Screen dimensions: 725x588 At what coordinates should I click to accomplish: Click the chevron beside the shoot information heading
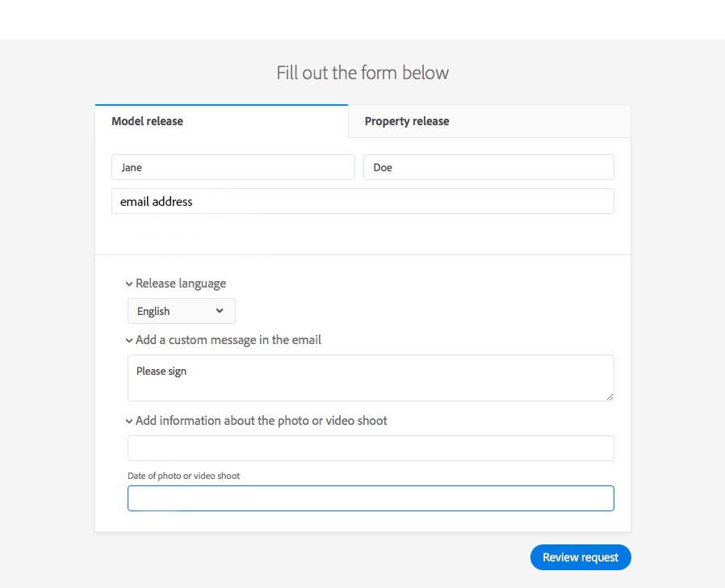click(x=129, y=421)
